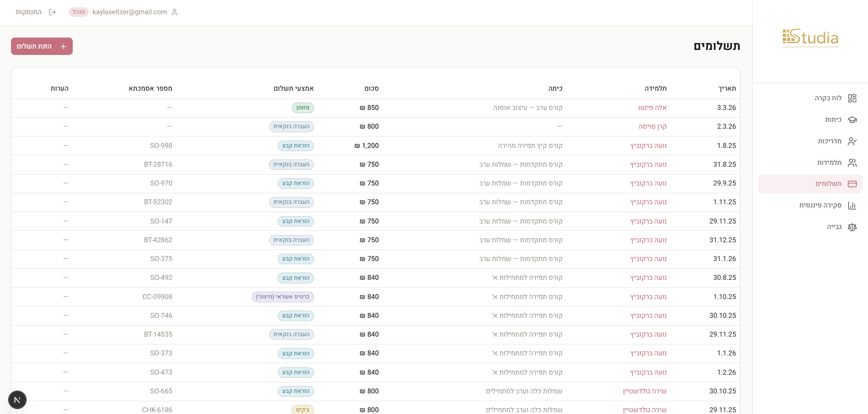Click the instructors person-check icon
This screenshot has height=414, width=868.
852,142
